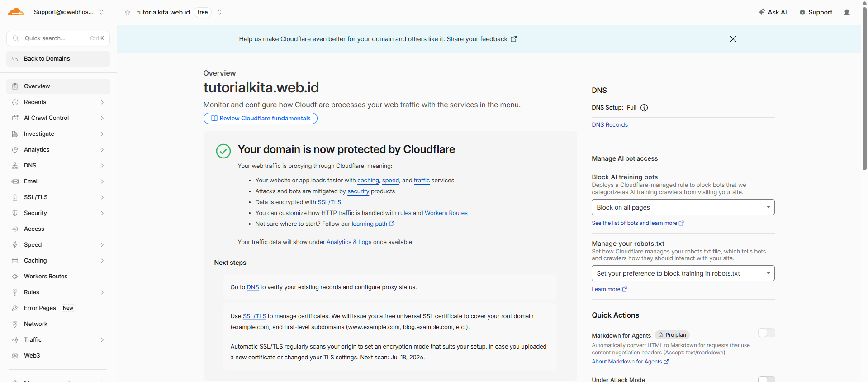Expand the Caching submenu chevron

(x=102, y=261)
